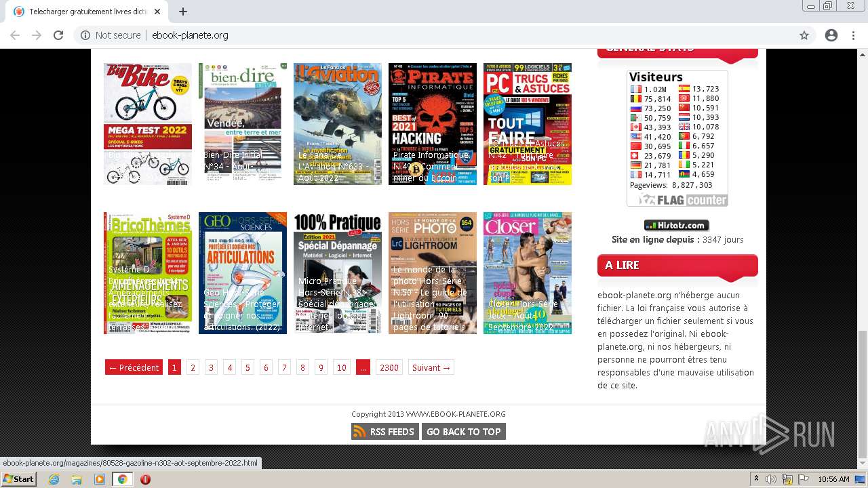Switch to Chrome in the taskbar
The image size is (868, 488).
click(x=122, y=479)
